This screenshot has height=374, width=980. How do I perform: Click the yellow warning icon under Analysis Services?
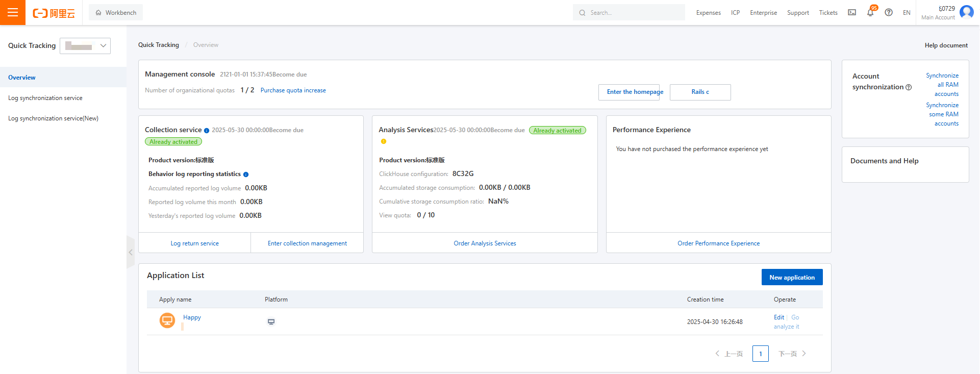[384, 141]
